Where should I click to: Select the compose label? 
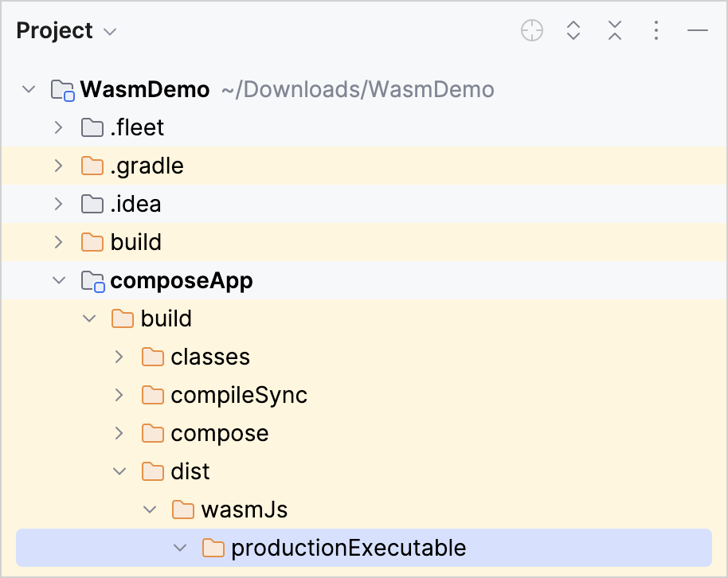pyautogui.click(x=220, y=435)
